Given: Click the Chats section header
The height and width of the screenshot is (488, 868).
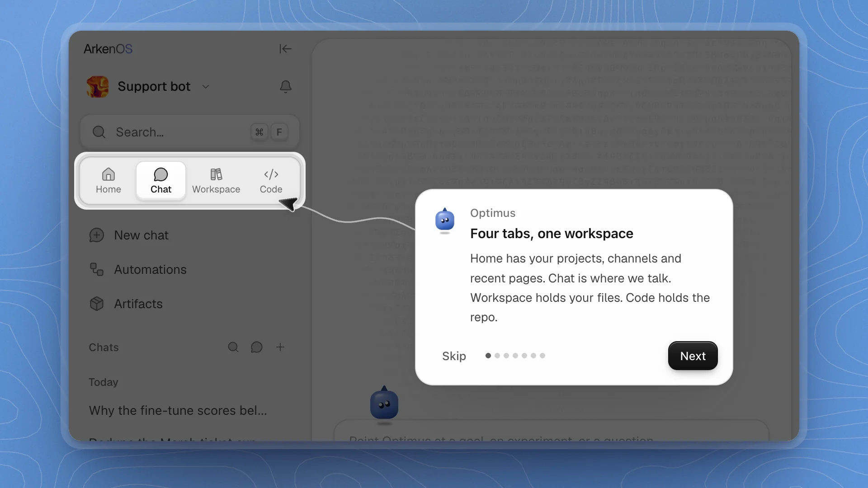Looking at the screenshot, I should pos(104,347).
